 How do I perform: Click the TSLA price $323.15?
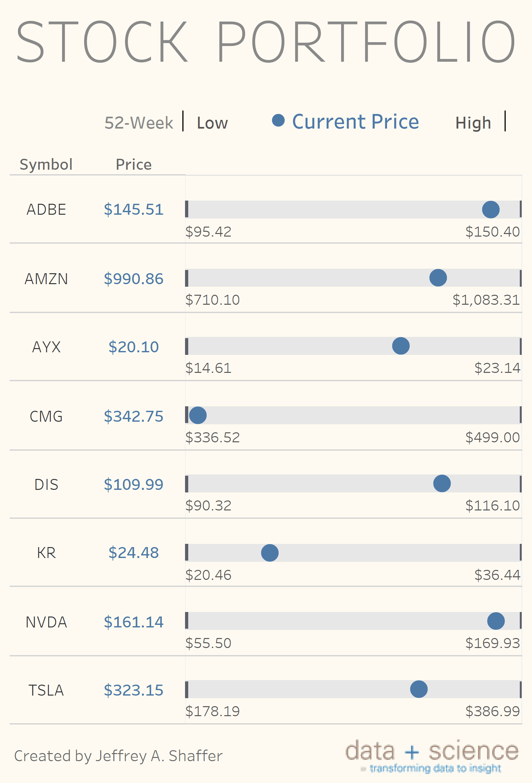134,690
